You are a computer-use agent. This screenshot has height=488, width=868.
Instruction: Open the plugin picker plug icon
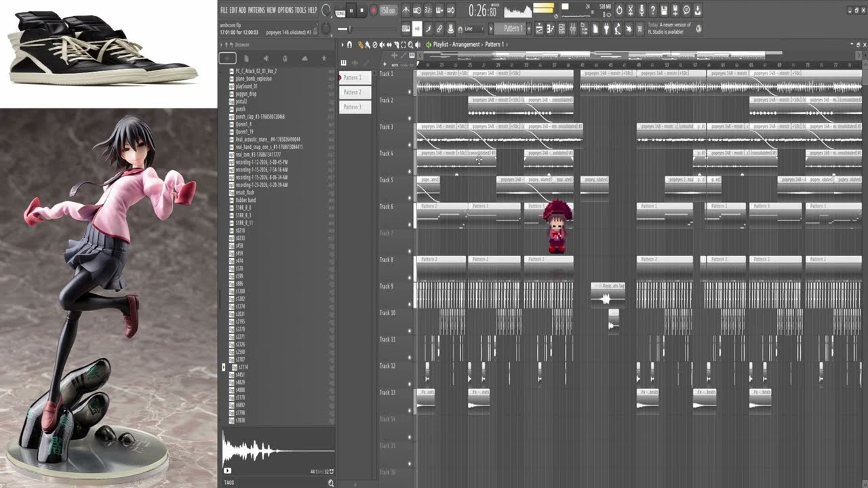[606, 28]
